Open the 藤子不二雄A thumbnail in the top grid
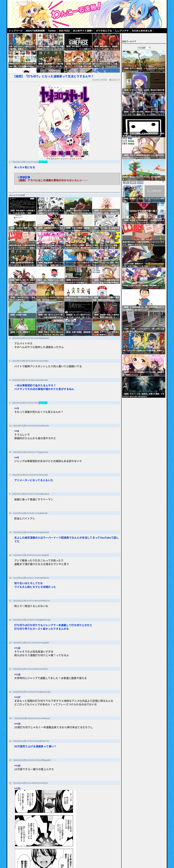This screenshot has height=868, width=174. [50, 59]
